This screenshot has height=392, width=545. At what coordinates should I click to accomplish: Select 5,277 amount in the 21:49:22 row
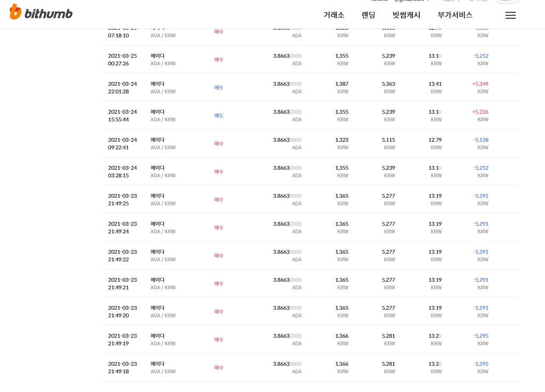pyautogui.click(x=388, y=252)
